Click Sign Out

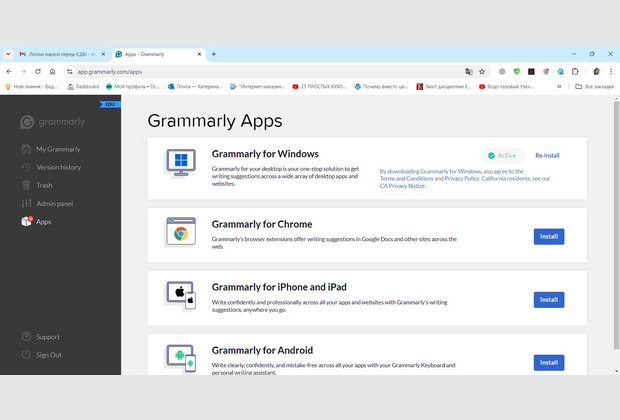coord(42,355)
